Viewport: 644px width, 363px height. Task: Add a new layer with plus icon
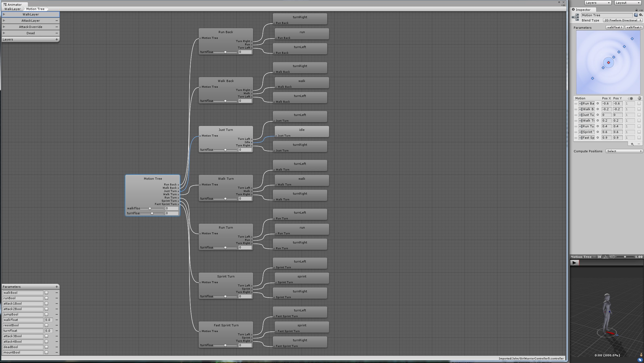[x=57, y=39]
